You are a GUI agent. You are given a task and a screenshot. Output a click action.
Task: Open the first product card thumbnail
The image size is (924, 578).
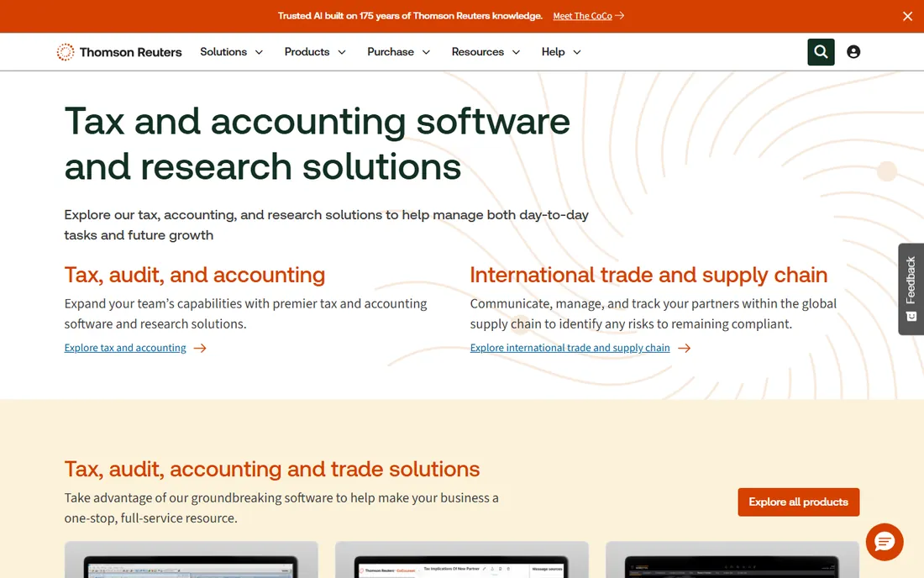pyautogui.click(x=191, y=560)
